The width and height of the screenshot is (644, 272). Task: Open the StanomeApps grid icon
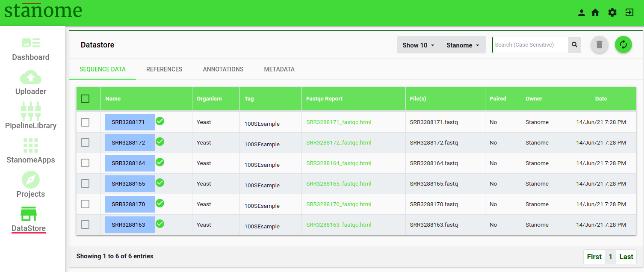tap(31, 145)
